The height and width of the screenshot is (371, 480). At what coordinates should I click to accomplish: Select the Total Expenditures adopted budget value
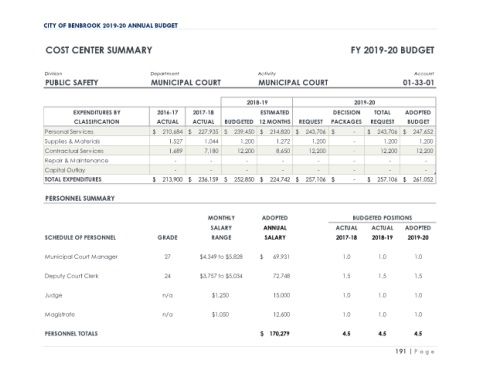(x=418, y=179)
